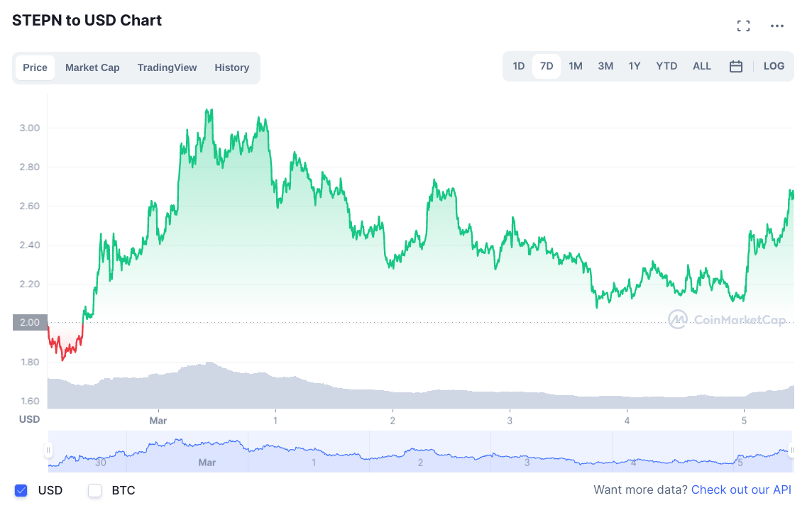
Task: Open the three-dot more options menu
Action: (777, 26)
